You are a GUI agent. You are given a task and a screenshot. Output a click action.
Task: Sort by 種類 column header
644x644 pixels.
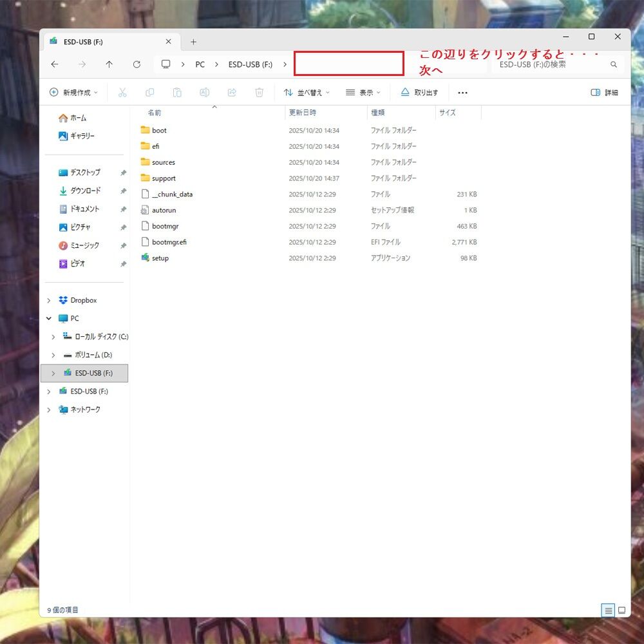pos(378,113)
